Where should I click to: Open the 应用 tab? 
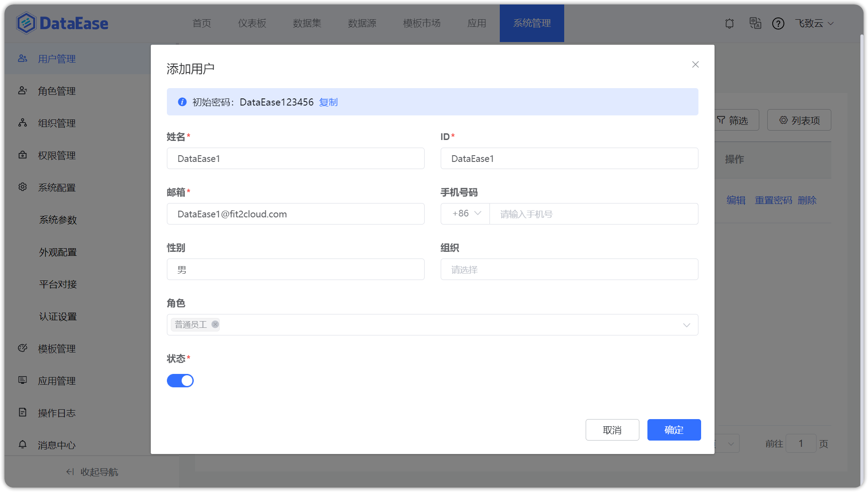tap(477, 23)
